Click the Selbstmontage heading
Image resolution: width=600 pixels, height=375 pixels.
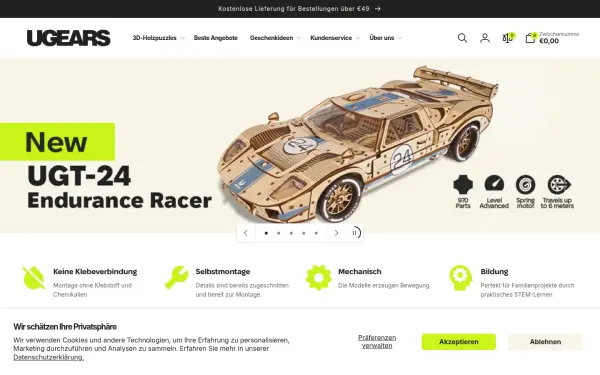(223, 272)
